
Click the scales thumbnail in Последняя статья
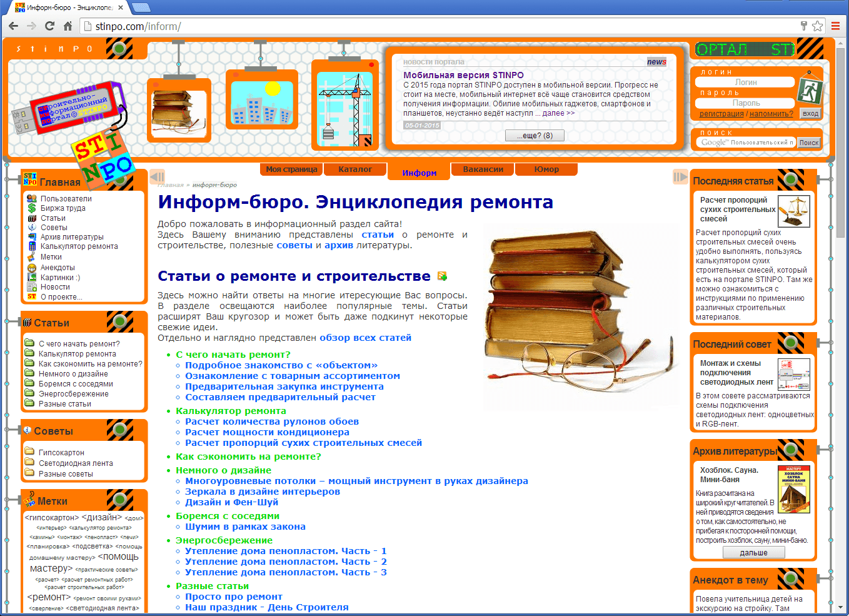794,211
